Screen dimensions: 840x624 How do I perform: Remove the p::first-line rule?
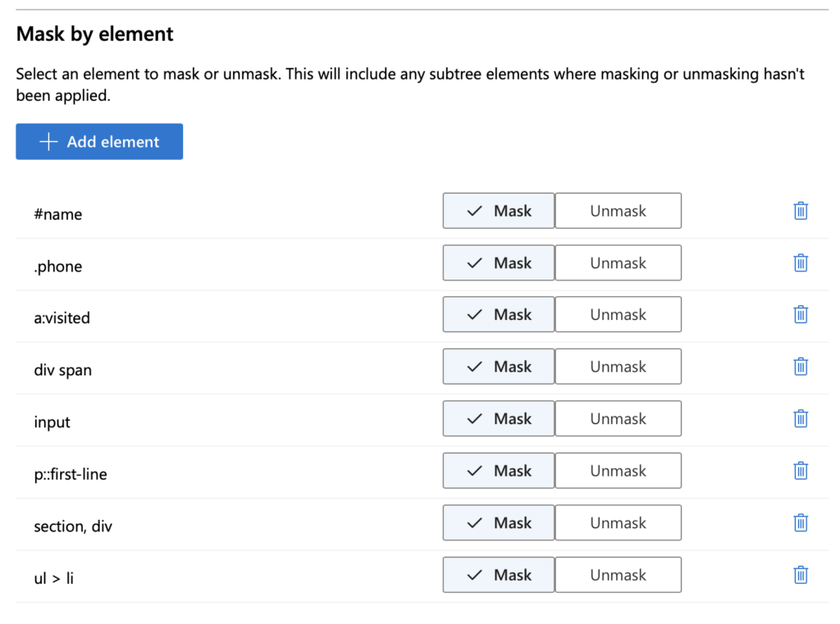[x=801, y=471]
